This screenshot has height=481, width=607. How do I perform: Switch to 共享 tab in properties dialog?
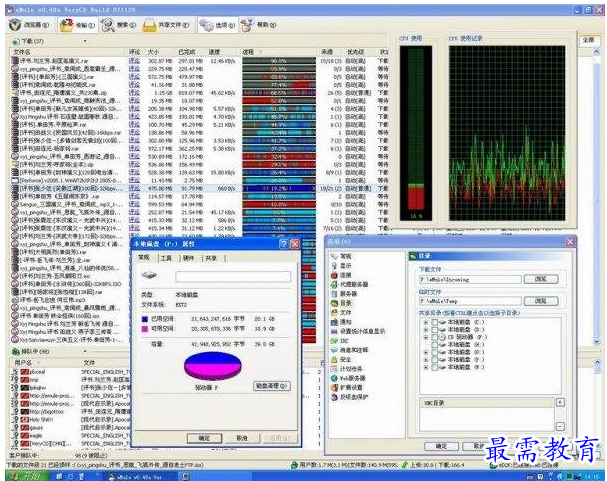click(211, 258)
